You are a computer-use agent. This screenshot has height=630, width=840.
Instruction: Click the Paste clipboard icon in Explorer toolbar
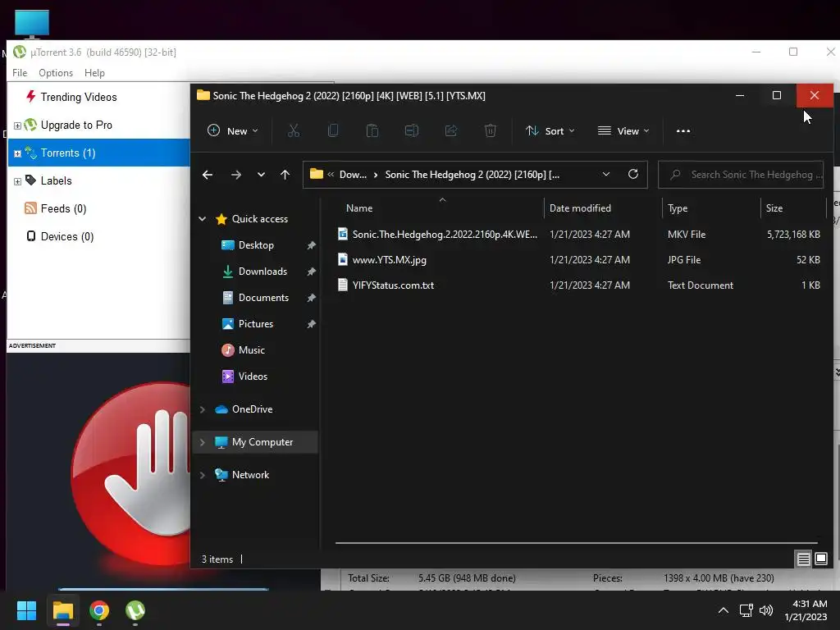[x=372, y=130]
